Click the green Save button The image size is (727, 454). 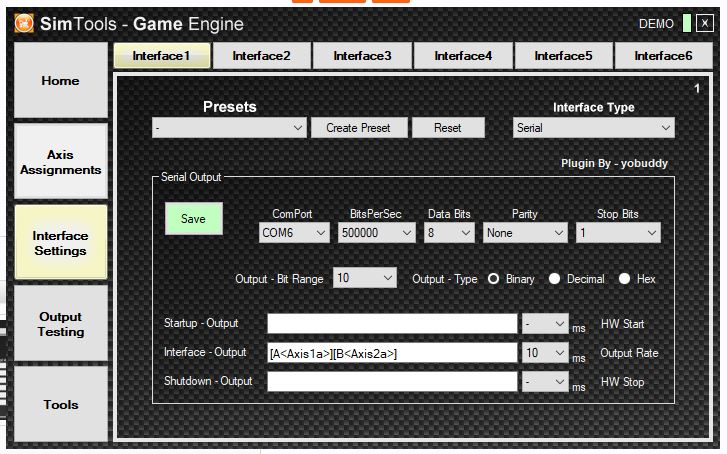tap(194, 218)
